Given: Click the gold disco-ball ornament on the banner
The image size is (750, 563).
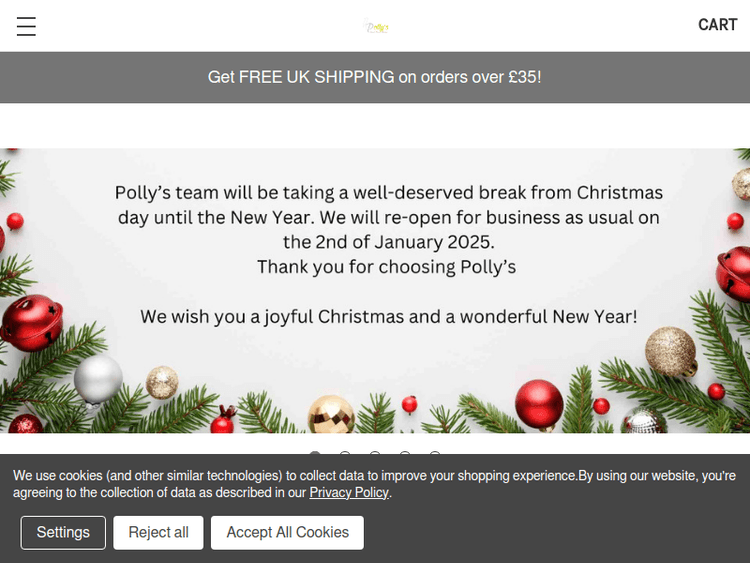Looking at the screenshot, I should pyautogui.click(x=330, y=413).
